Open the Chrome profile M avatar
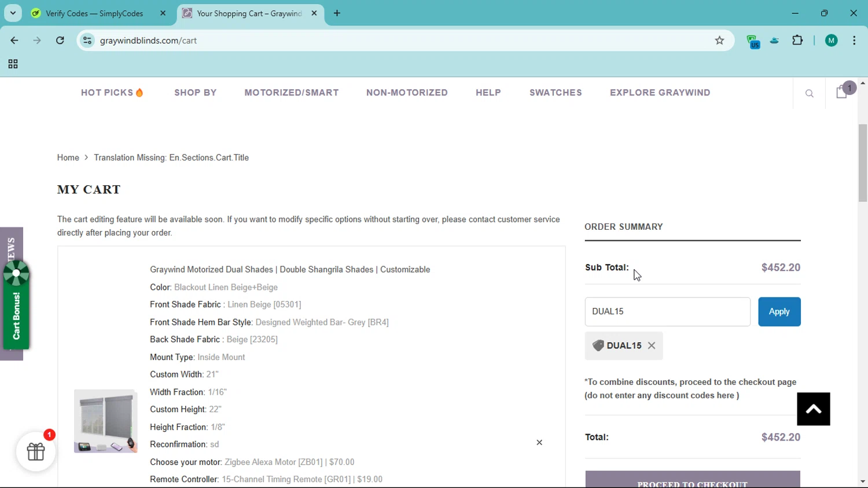The height and width of the screenshot is (488, 868). (x=832, y=41)
